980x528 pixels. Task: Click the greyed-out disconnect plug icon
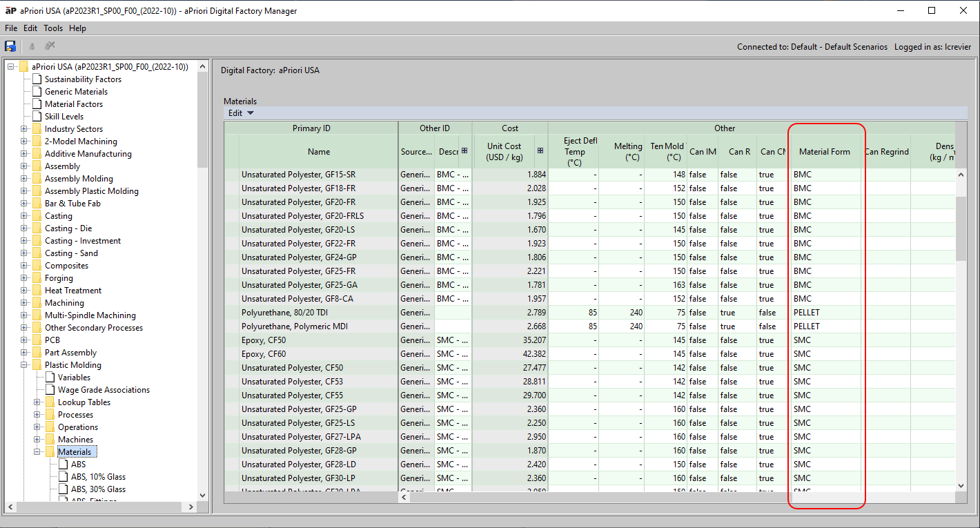click(50, 46)
